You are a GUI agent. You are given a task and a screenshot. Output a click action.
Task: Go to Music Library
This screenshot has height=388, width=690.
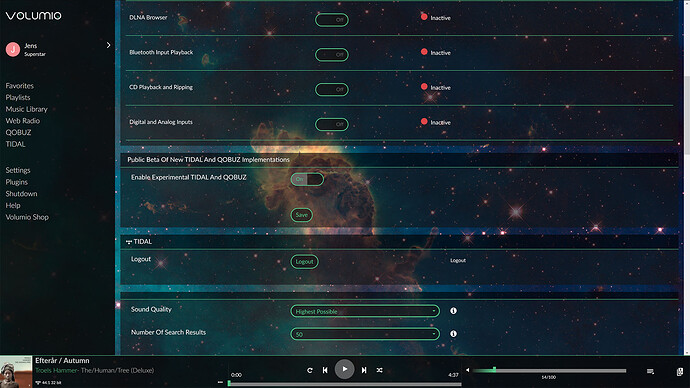(26, 109)
